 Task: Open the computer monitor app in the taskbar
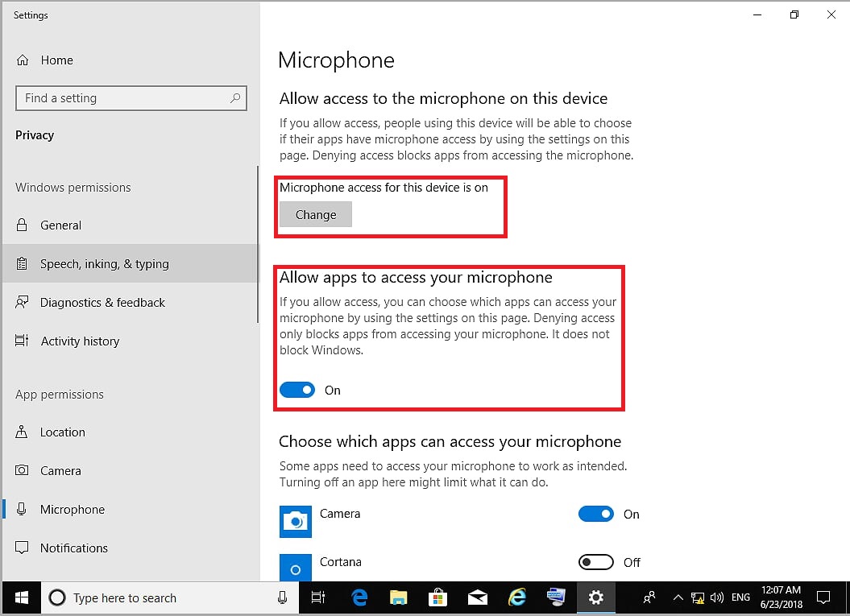tap(556, 597)
